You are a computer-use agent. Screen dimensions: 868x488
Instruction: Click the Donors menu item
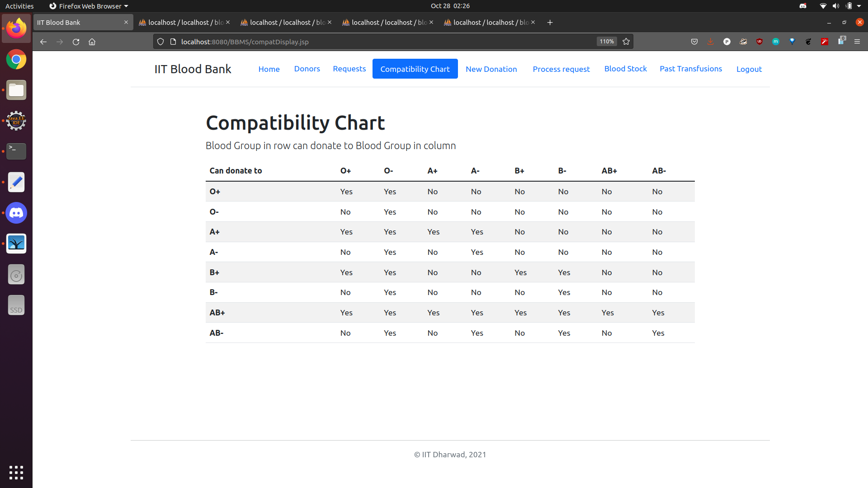coord(306,68)
